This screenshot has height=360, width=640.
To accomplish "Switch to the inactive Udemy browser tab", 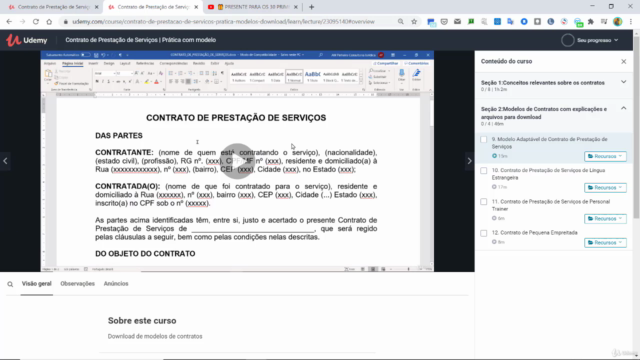I will click(x=53, y=7).
